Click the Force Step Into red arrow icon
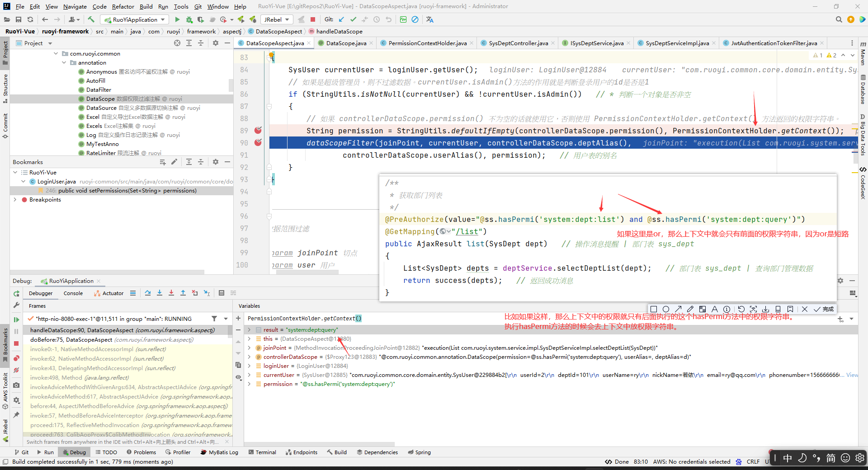The height and width of the screenshot is (470, 868). [x=171, y=293]
